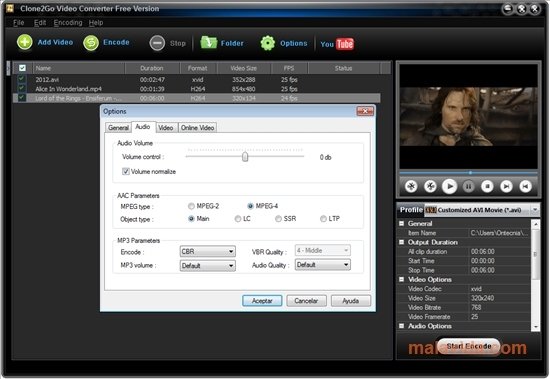Open the File menu

[19, 23]
